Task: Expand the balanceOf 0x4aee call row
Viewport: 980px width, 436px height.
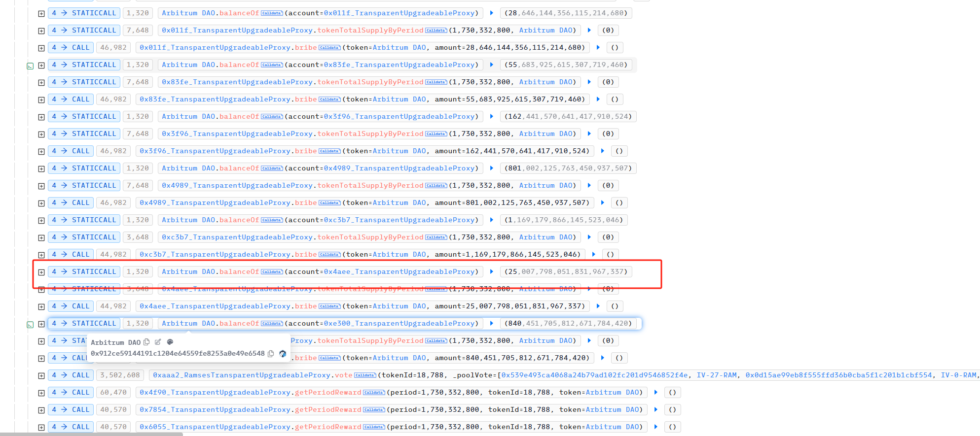Action: 41,272
